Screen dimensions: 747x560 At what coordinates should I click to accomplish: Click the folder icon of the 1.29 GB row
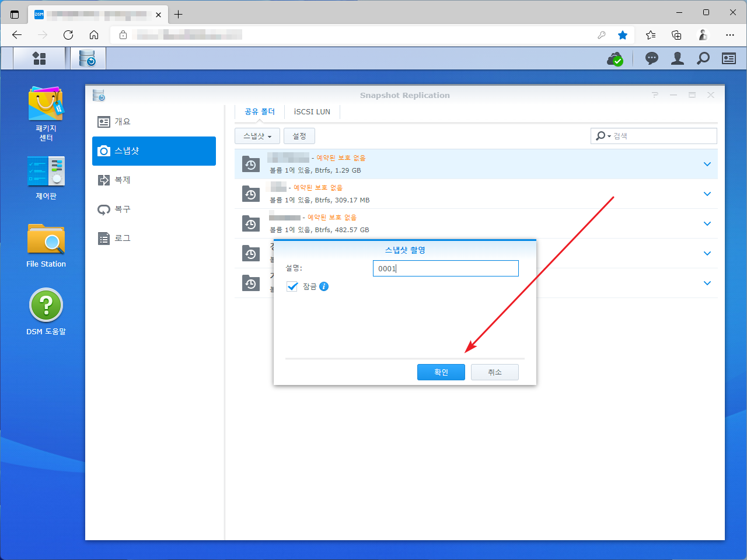pyautogui.click(x=251, y=164)
